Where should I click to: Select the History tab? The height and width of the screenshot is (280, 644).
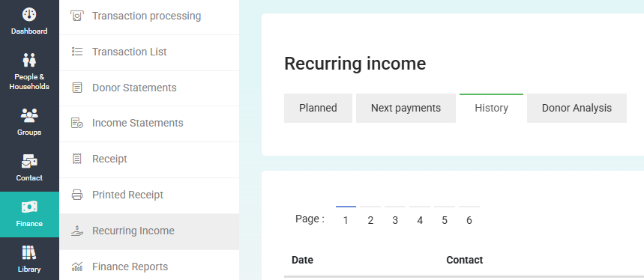(491, 108)
